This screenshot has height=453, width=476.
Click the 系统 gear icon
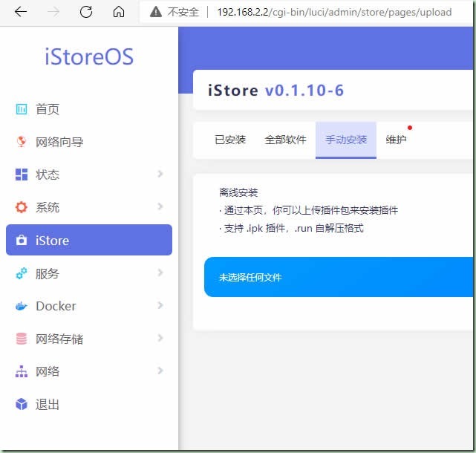click(22, 207)
